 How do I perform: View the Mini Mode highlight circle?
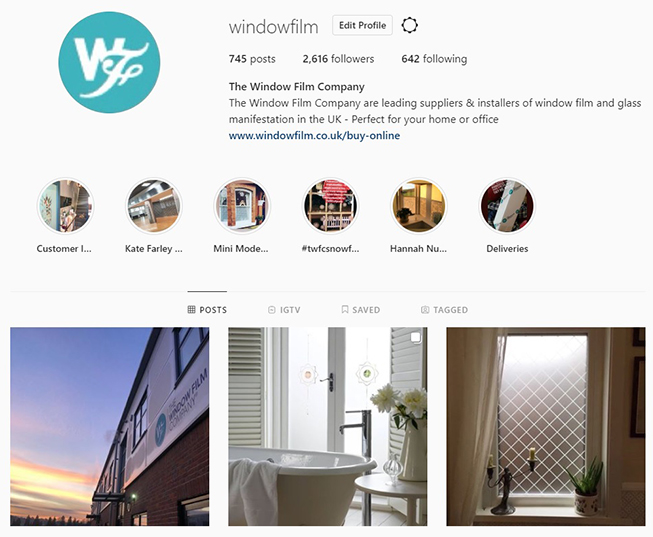click(x=242, y=206)
